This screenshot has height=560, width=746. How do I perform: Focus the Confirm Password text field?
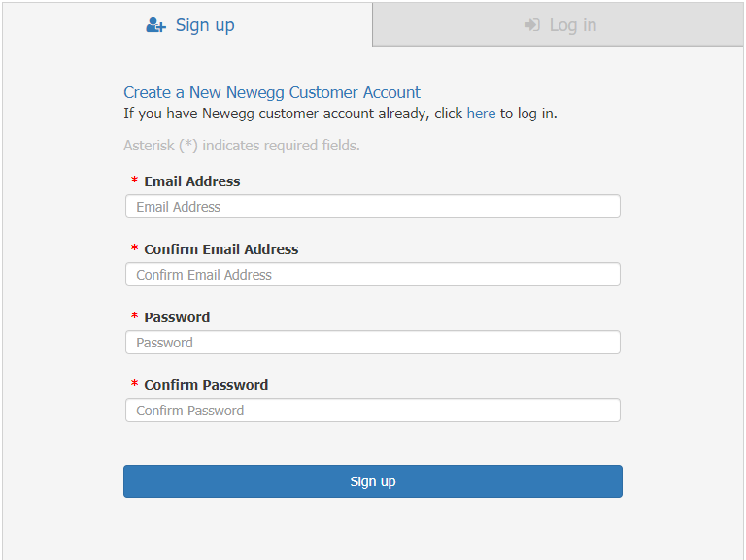(x=372, y=411)
